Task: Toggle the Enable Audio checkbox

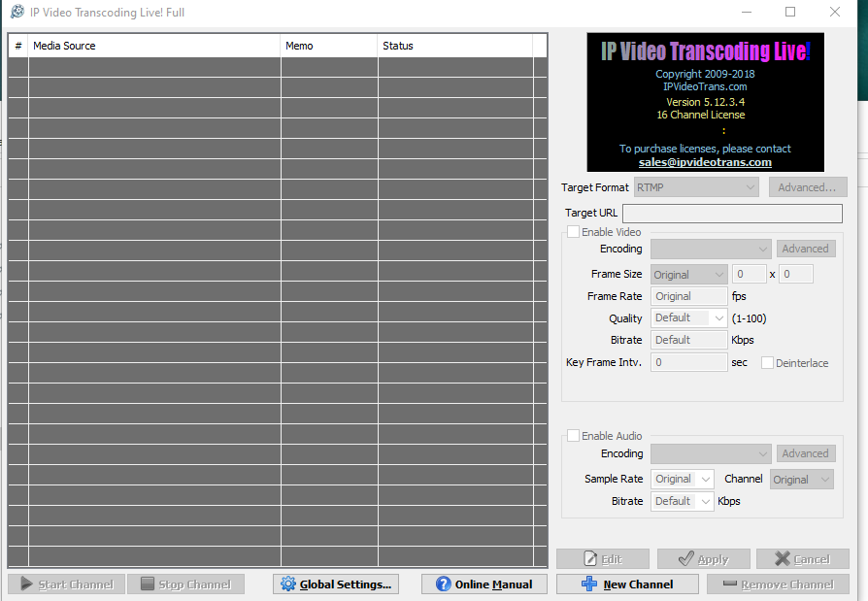Action: pyautogui.click(x=574, y=436)
